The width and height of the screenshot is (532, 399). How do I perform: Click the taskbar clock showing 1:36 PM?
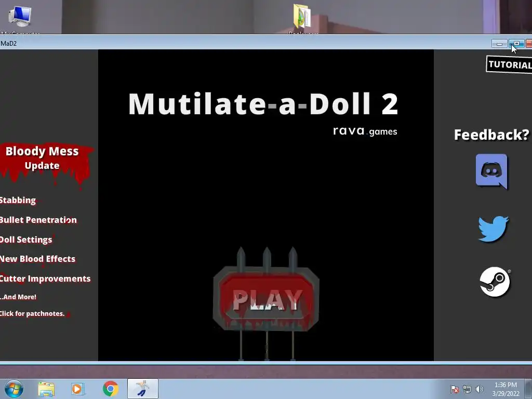[x=506, y=389]
